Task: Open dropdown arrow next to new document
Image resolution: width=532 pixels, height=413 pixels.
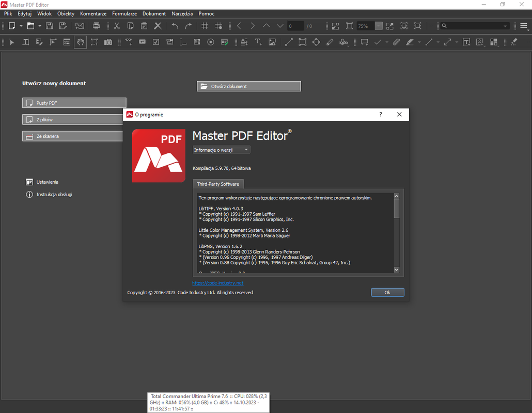Action: coord(21,26)
